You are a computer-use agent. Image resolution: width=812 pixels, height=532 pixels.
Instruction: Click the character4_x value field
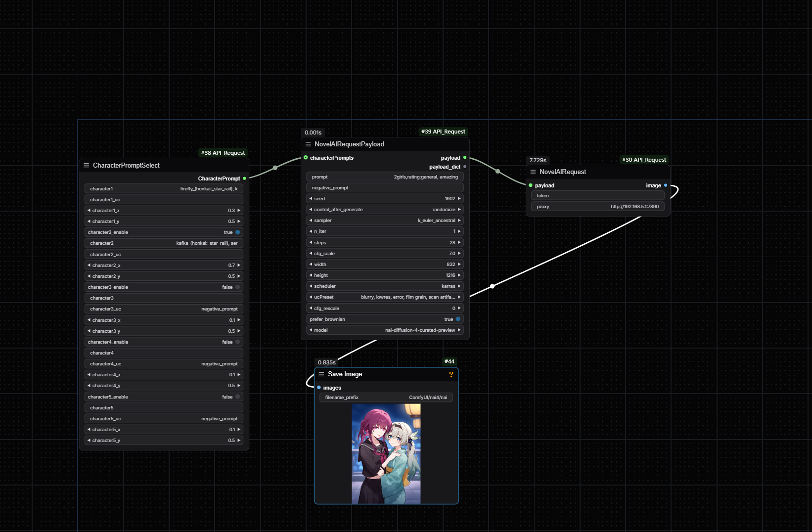[x=164, y=375]
